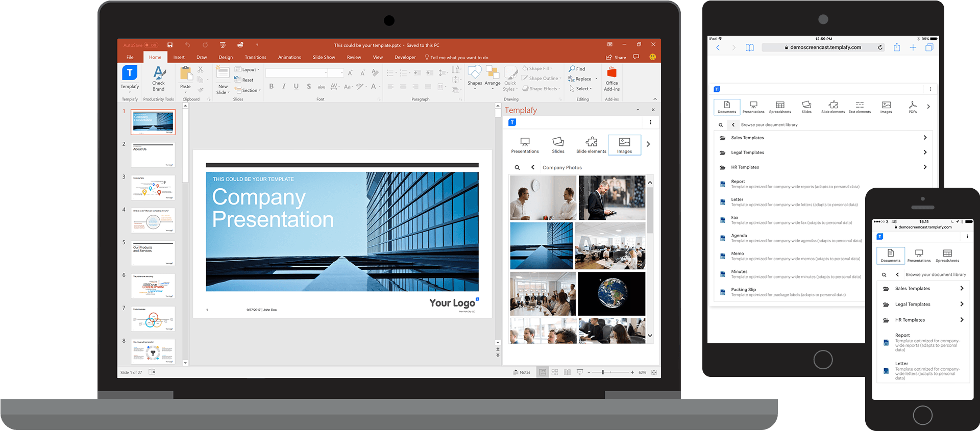This screenshot has height=431, width=980.
Task: Open the Developer ribbon tab
Action: click(x=405, y=57)
